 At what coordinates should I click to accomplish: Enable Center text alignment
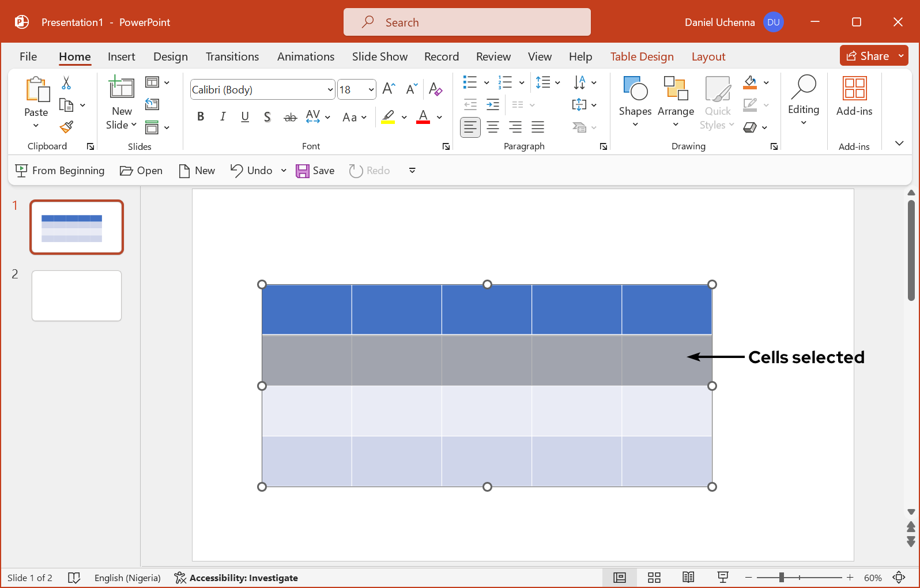(x=493, y=127)
